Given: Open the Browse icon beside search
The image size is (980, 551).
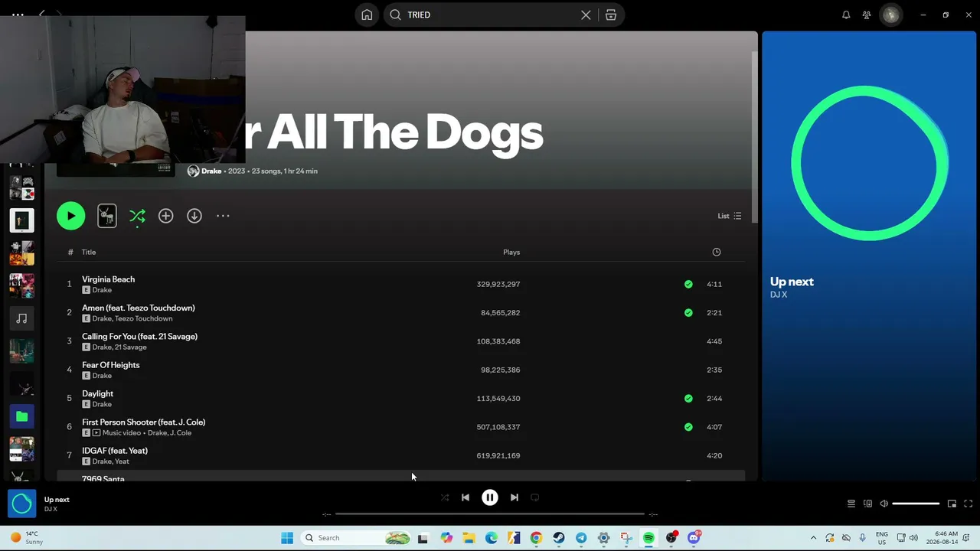Looking at the screenshot, I should click(x=611, y=15).
